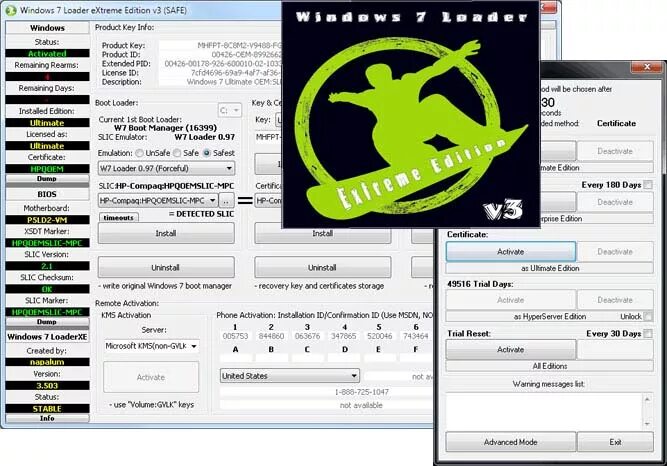Click Activate in the 49516 Trial Days section
The width and height of the screenshot is (667, 466).
point(511,300)
